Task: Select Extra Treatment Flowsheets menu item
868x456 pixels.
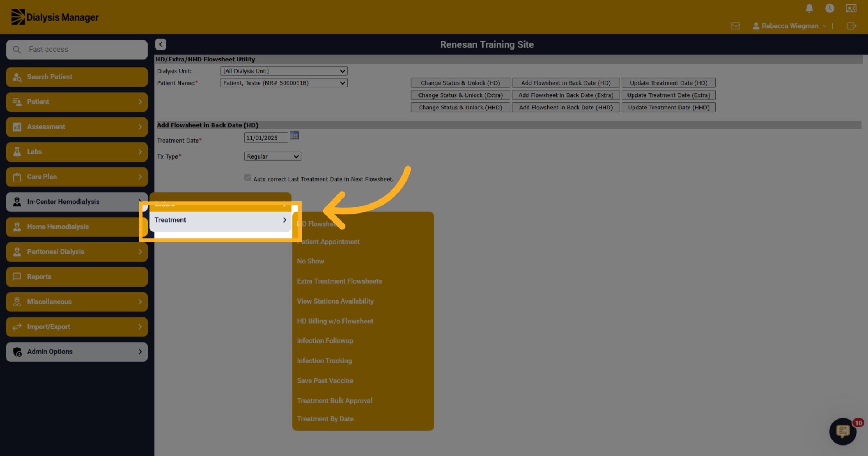Action: point(339,281)
